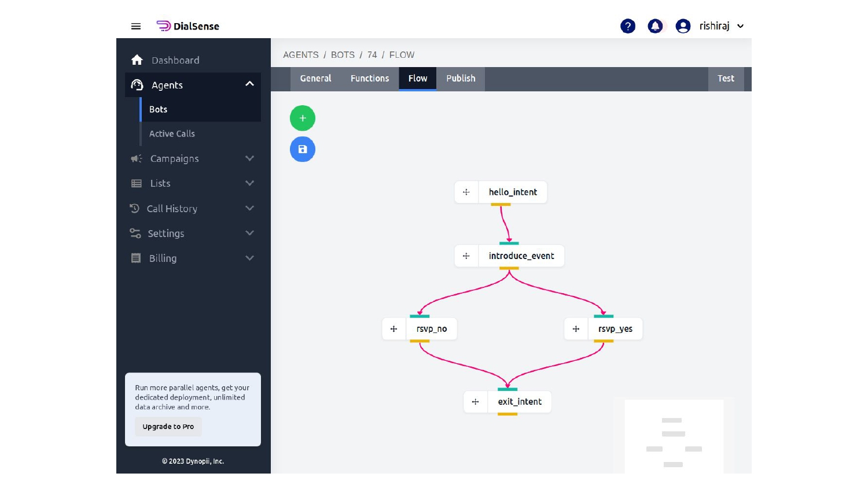
Task: Click Call History sidebar label
Action: (172, 209)
